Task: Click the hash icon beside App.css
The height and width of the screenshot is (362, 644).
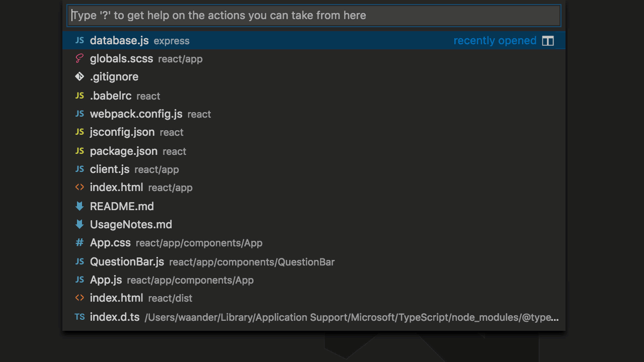Action: point(79,243)
